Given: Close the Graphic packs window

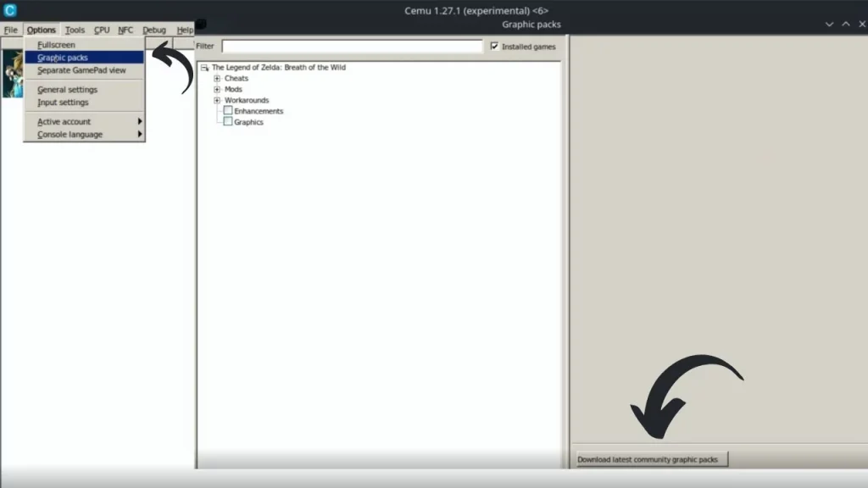Looking at the screenshot, I should pos(862,25).
